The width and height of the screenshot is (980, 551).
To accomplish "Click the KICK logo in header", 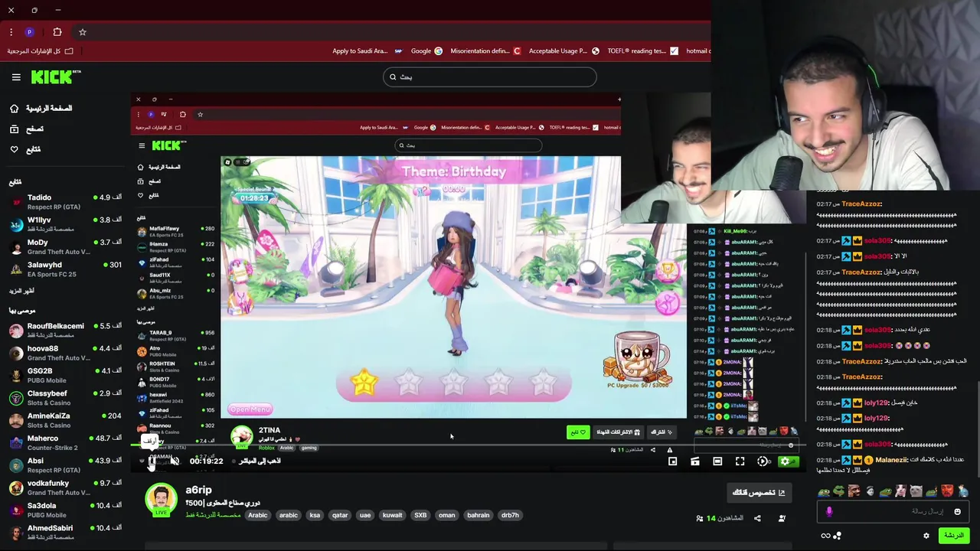I will 55,77.
